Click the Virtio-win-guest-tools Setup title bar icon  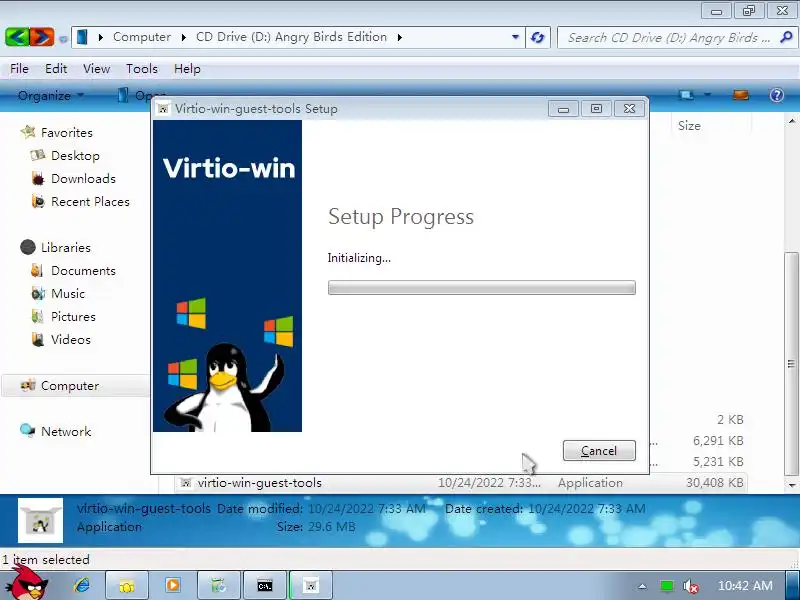point(163,109)
